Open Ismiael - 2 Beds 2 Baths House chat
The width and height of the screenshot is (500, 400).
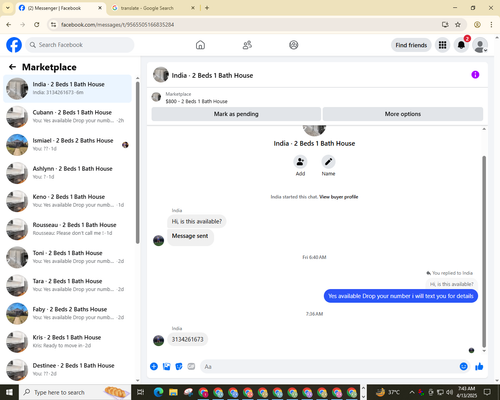coord(68,145)
